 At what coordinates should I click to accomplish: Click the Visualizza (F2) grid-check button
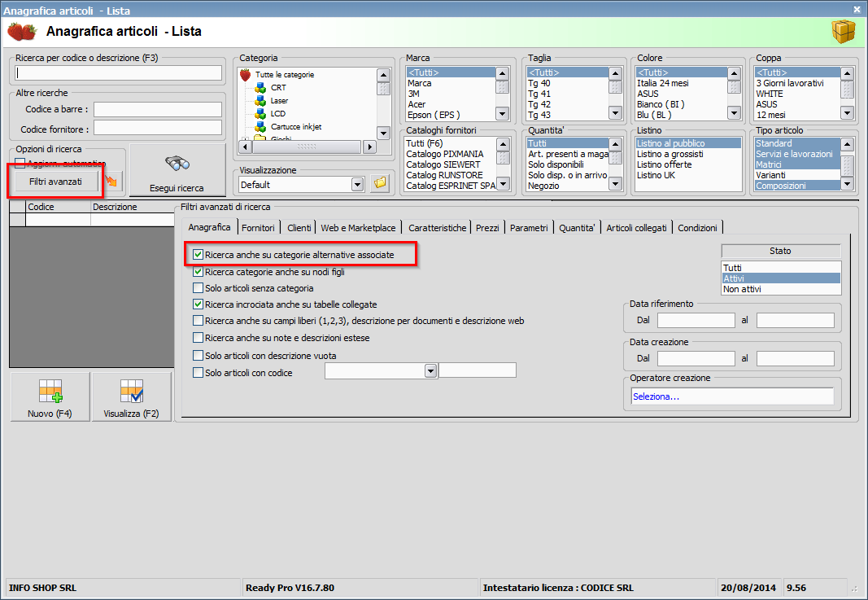tap(131, 396)
